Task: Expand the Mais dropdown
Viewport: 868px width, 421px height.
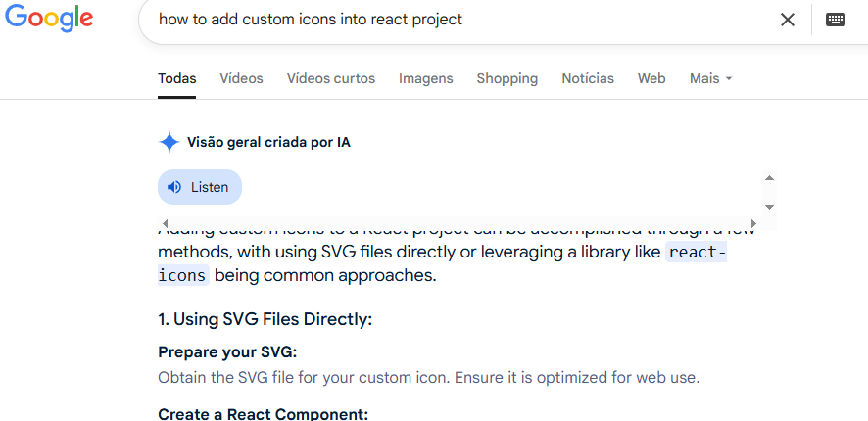Action: coord(711,78)
